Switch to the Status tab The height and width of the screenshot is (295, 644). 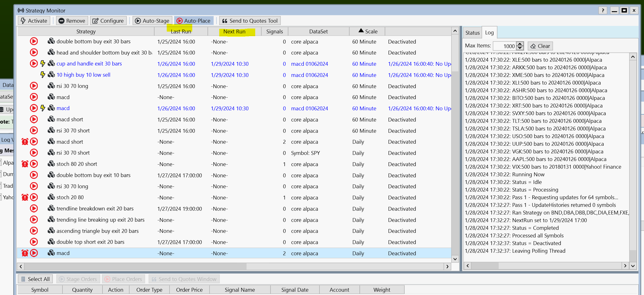tap(472, 33)
